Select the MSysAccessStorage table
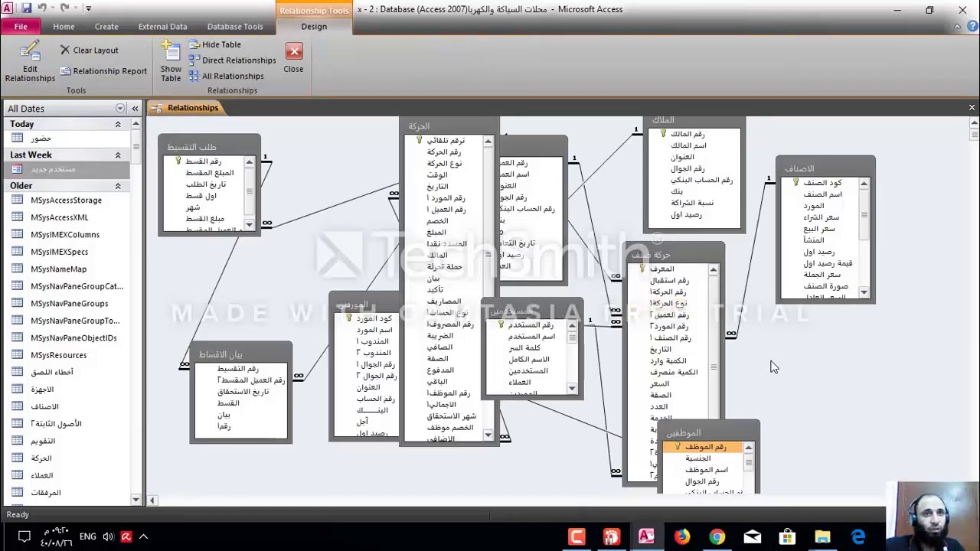Screen dimensions: 980x551 click(67, 201)
